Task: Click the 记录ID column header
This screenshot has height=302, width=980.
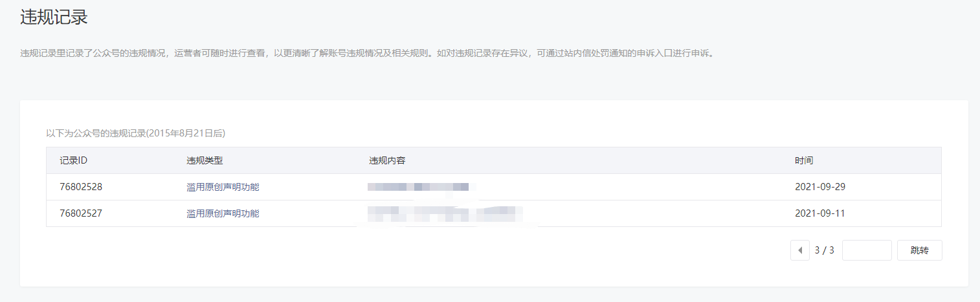Action: pos(73,160)
